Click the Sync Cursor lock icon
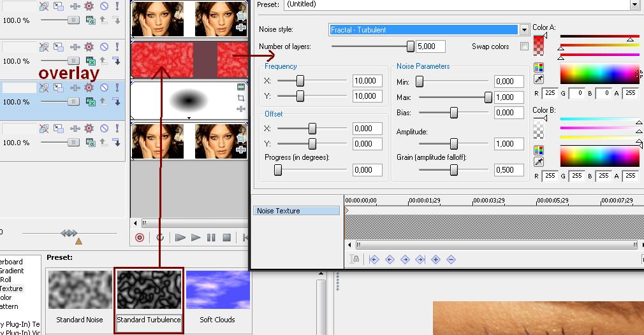 pos(355,259)
